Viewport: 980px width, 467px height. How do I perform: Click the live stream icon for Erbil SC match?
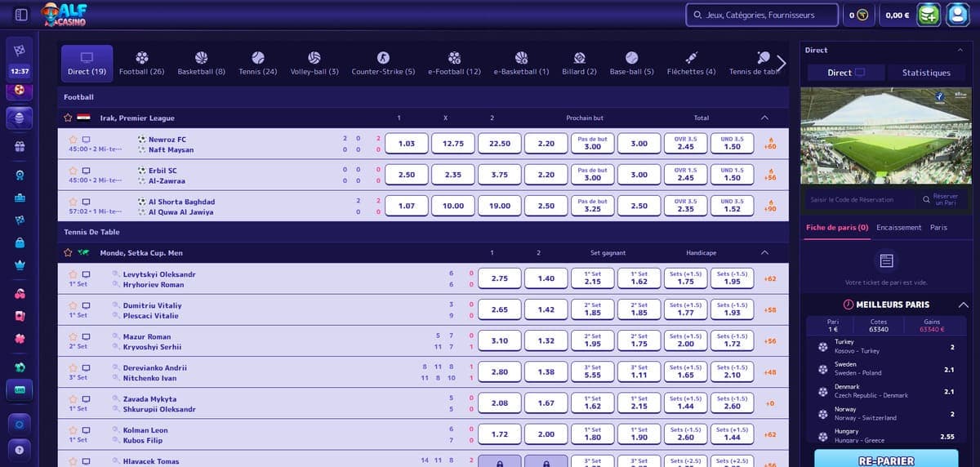[87, 171]
